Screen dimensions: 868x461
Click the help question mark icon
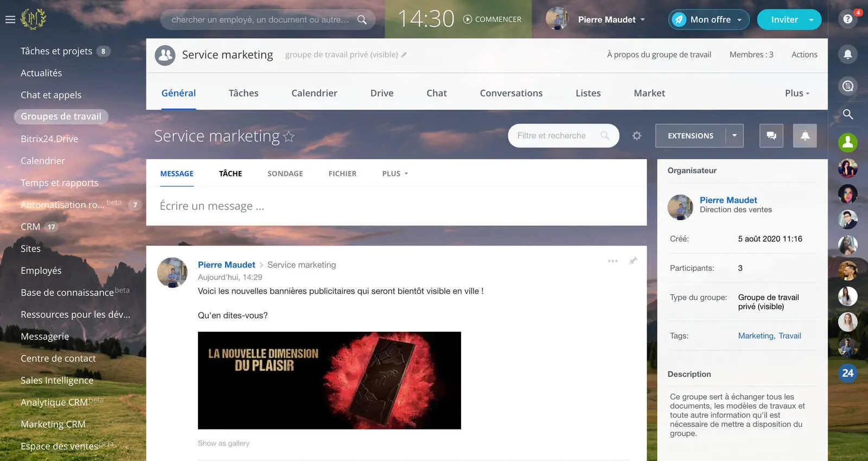click(x=847, y=20)
